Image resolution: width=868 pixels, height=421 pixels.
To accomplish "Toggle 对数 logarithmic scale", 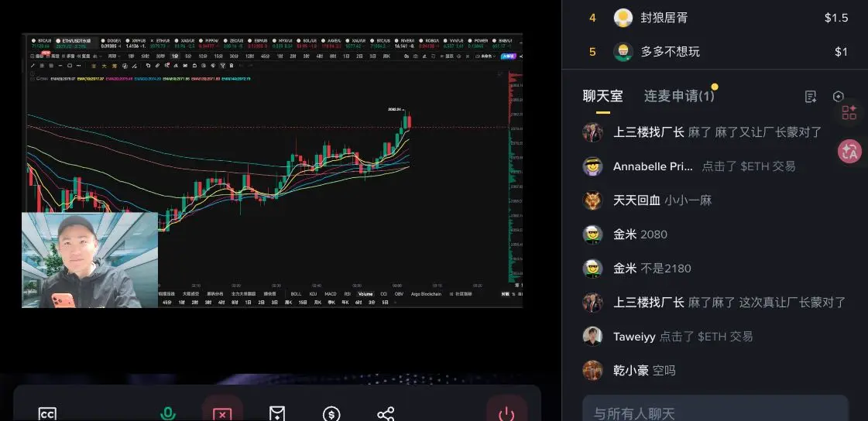I will 505,294.
